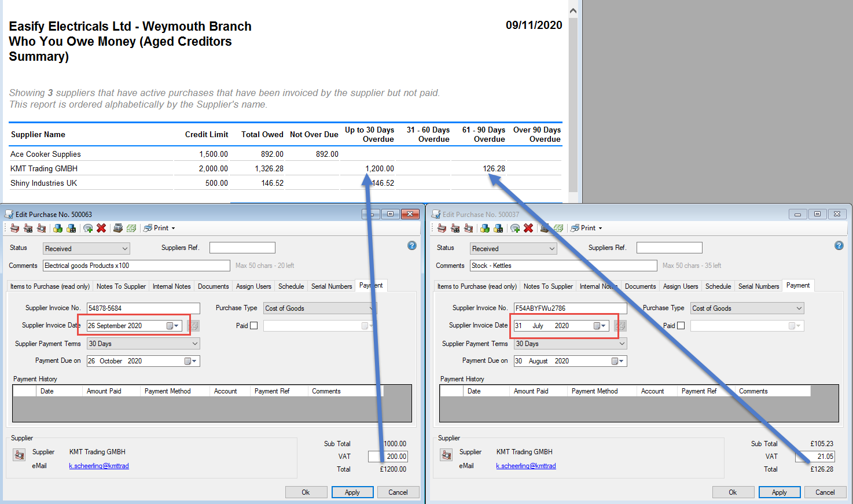Click the red X icon in Purchase 500063 toolbar

[x=101, y=228]
